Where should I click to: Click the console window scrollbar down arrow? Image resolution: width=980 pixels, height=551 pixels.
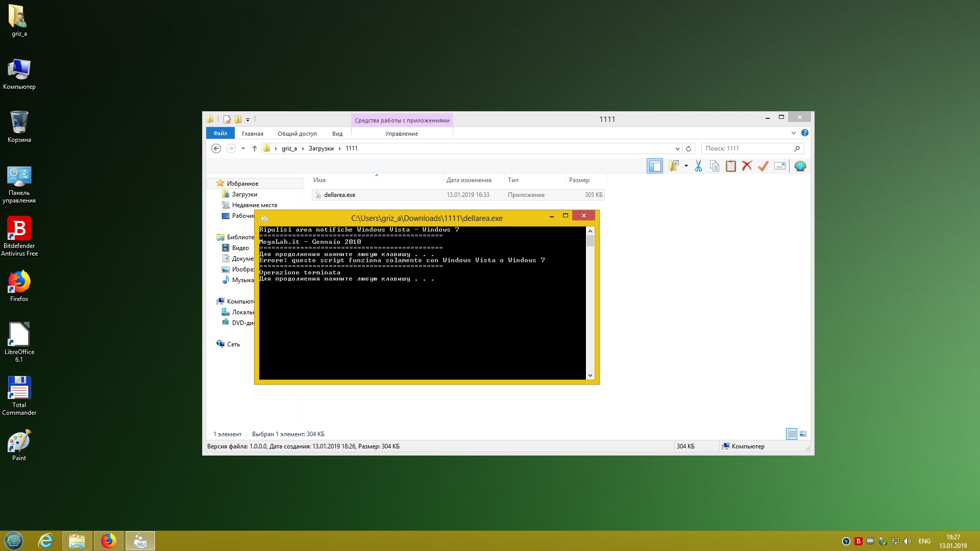point(590,375)
